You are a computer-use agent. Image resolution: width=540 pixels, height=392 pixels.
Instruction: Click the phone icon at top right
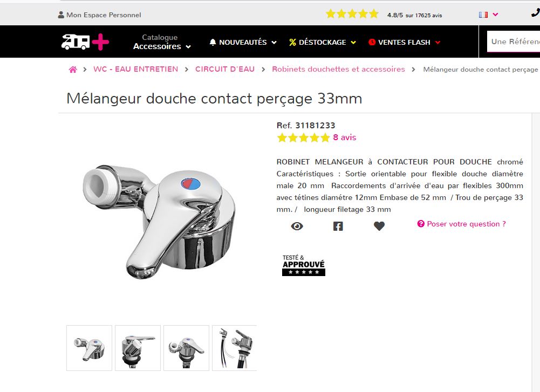536,13
